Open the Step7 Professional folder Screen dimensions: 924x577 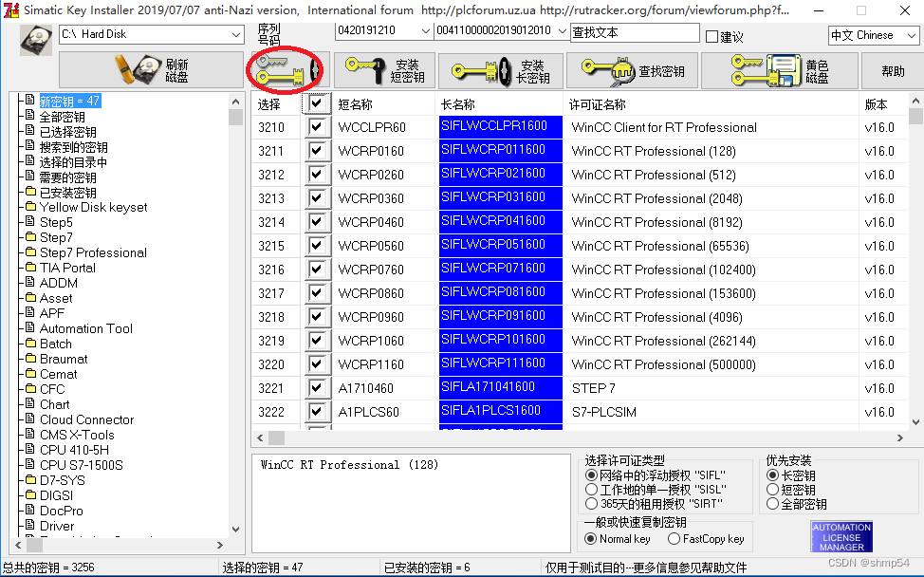[x=93, y=252]
